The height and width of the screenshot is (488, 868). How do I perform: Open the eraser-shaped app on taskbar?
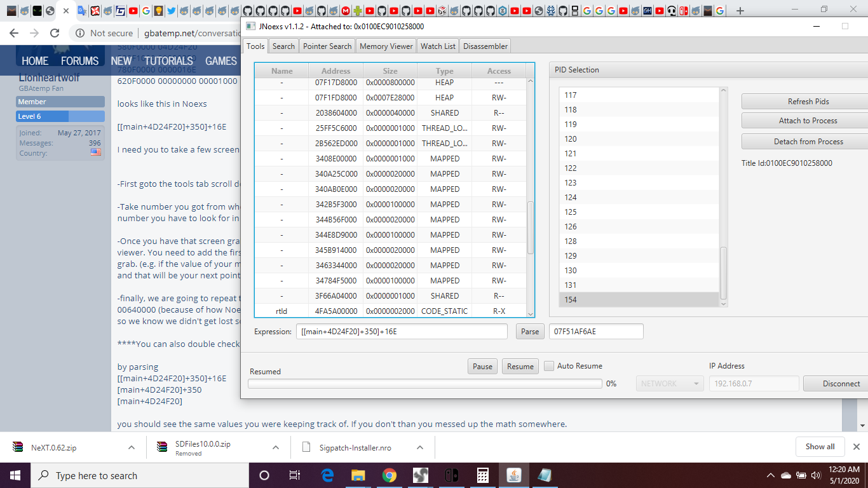(x=545, y=475)
